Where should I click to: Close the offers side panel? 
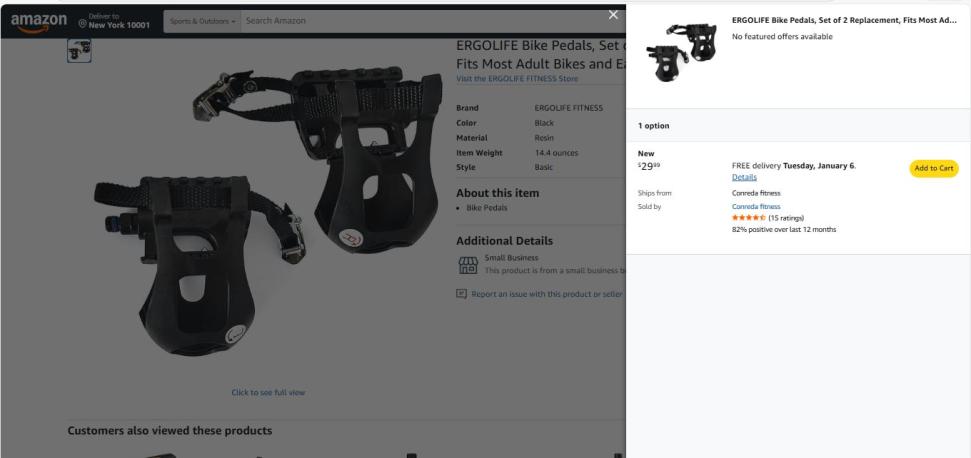coord(613,15)
